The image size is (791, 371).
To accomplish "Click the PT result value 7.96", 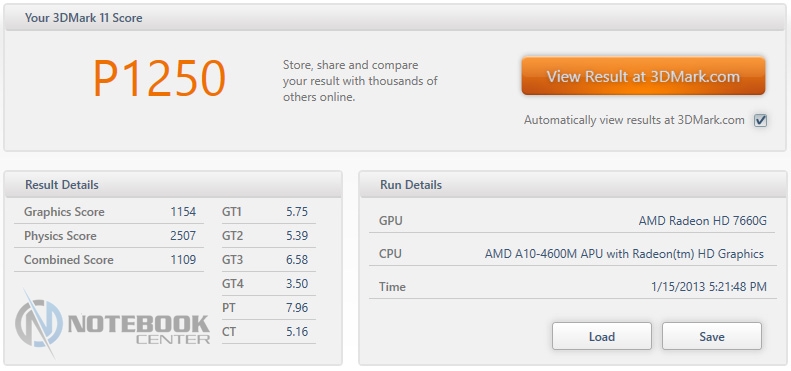I will click(297, 308).
